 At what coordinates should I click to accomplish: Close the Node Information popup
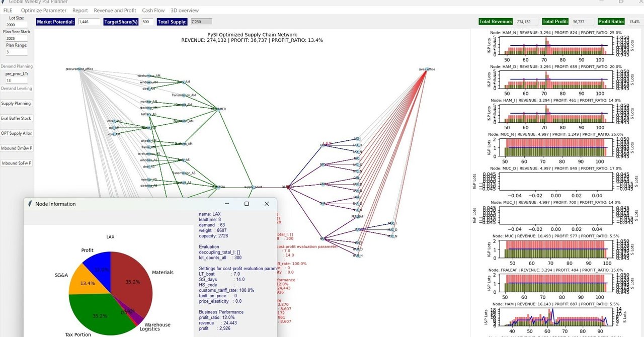(267, 204)
